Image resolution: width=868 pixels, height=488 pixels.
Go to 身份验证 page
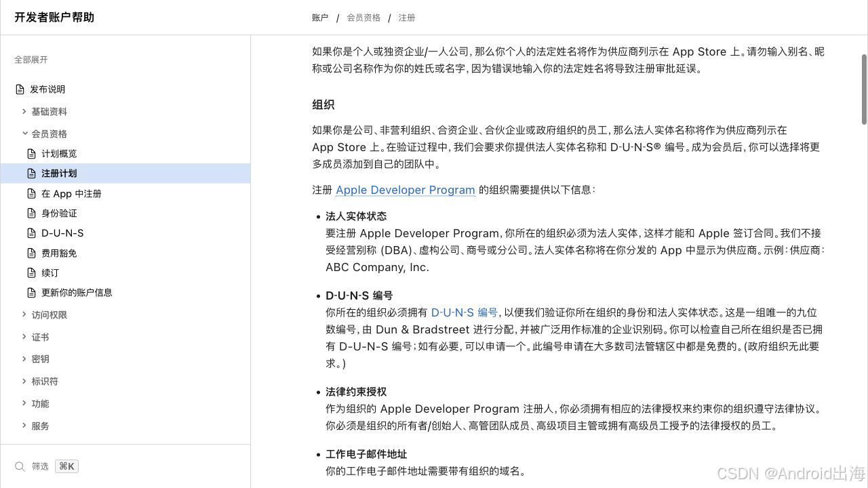(59, 213)
